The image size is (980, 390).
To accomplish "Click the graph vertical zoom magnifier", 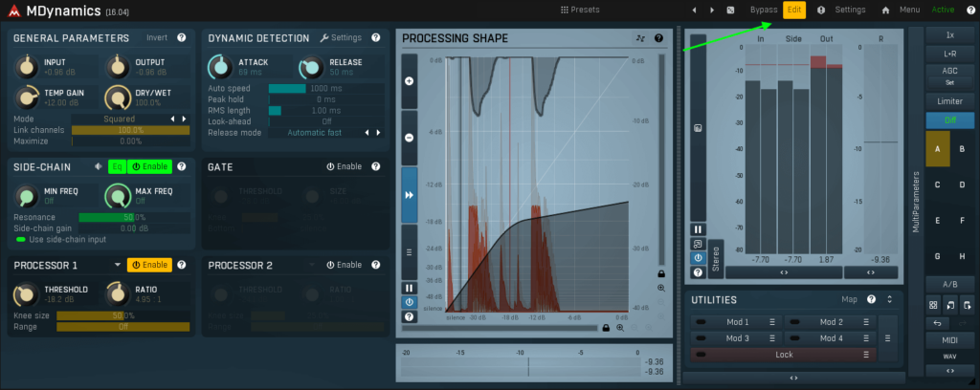I will [x=661, y=288].
